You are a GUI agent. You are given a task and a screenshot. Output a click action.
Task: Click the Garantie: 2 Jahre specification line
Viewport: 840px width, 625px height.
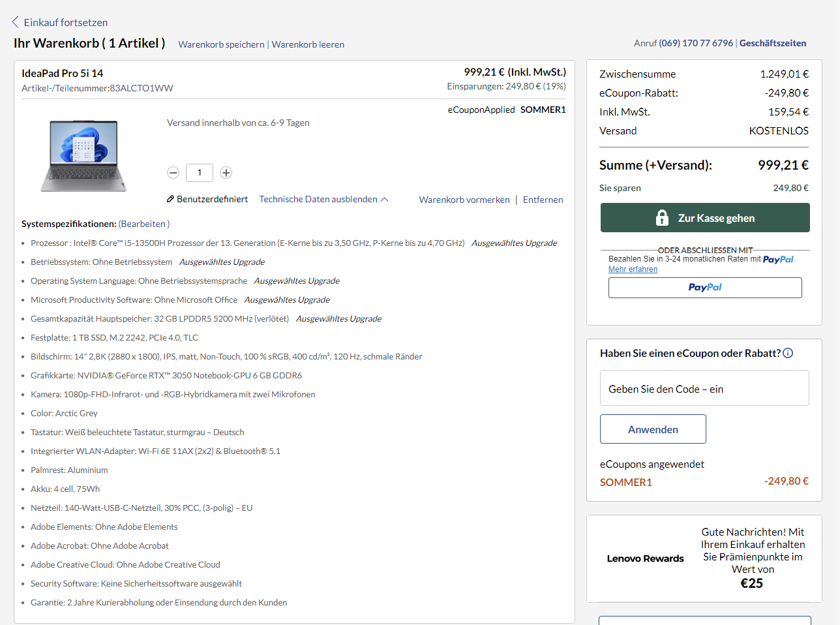(x=158, y=603)
